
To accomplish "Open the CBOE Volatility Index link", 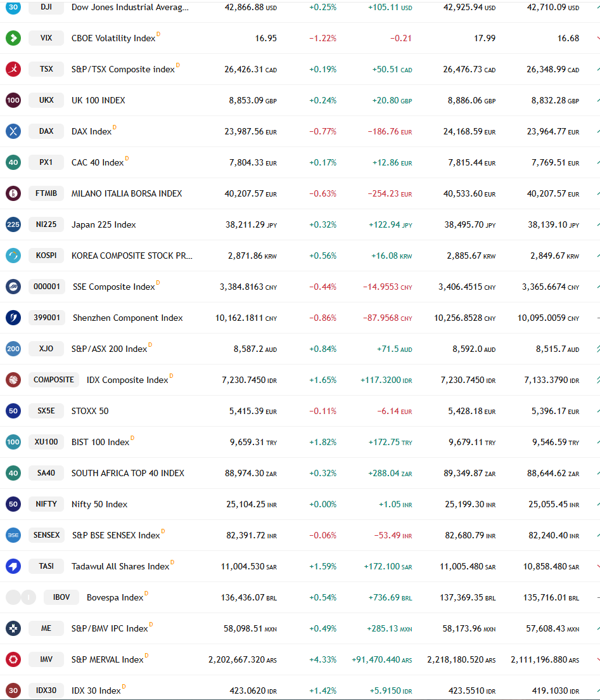I will (113, 39).
